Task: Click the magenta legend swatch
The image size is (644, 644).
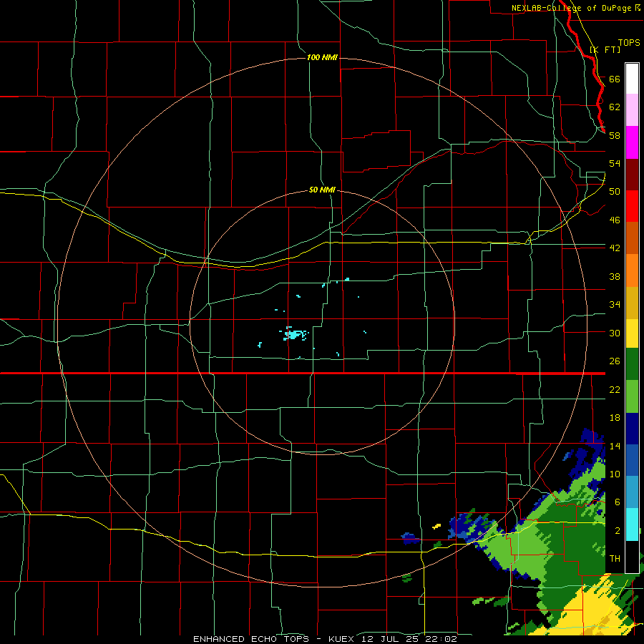Action: [632, 142]
